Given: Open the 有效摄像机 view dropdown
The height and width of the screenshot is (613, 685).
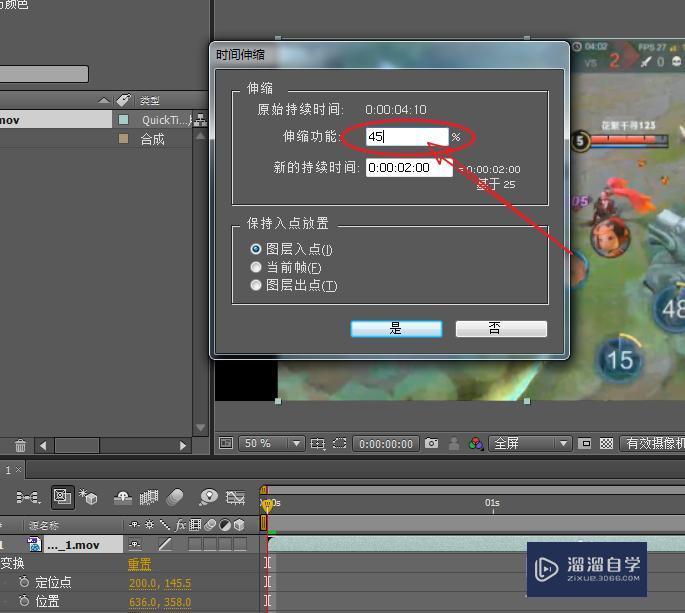Looking at the screenshot, I should coord(653,443).
